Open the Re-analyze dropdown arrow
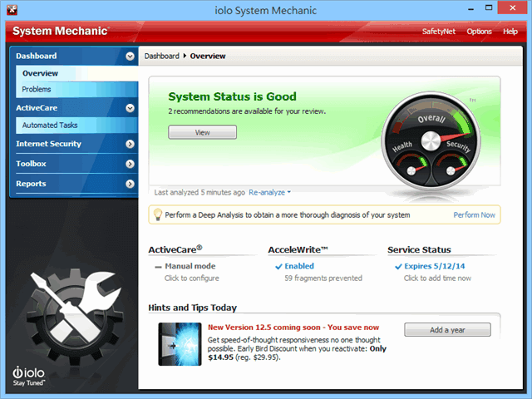This screenshot has width=532, height=399. 289,192
